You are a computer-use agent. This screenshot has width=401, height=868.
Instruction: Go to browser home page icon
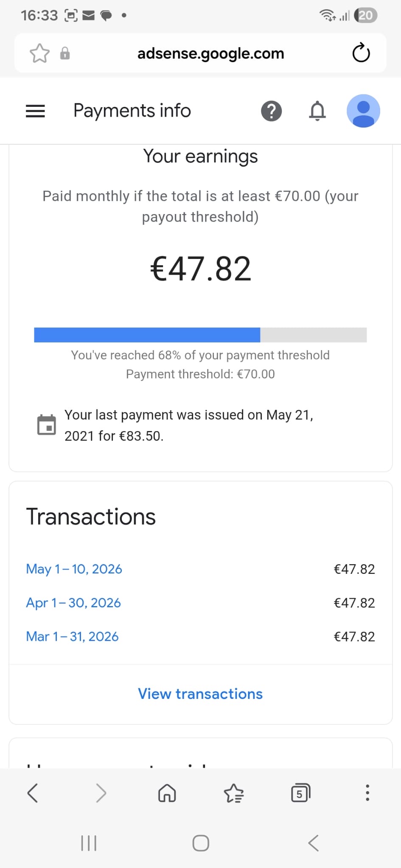coord(167,793)
